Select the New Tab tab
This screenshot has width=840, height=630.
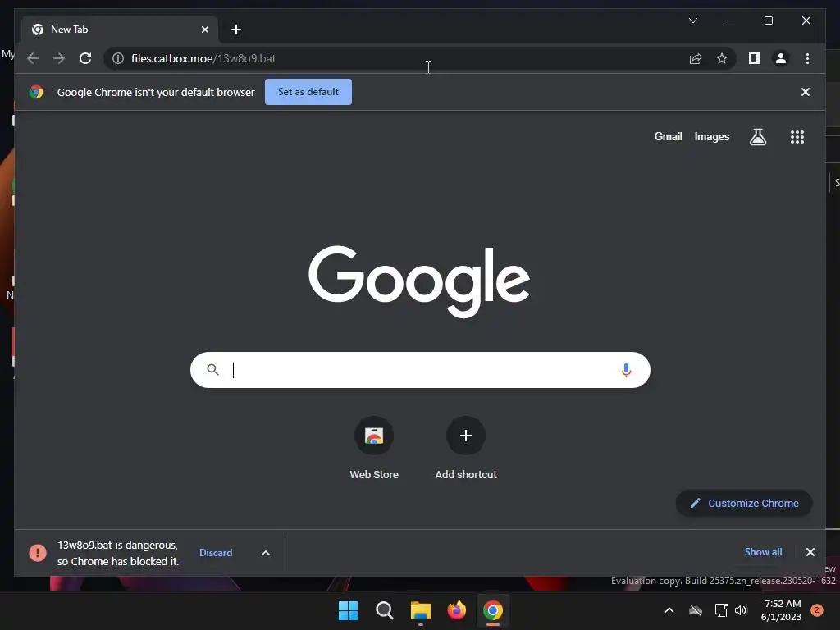coord(120,30)
